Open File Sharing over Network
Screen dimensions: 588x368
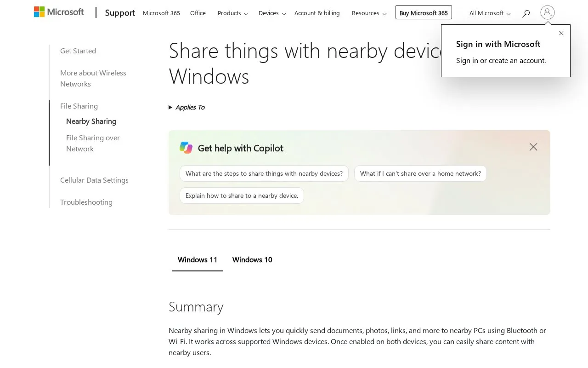click(x=93, y=143)
